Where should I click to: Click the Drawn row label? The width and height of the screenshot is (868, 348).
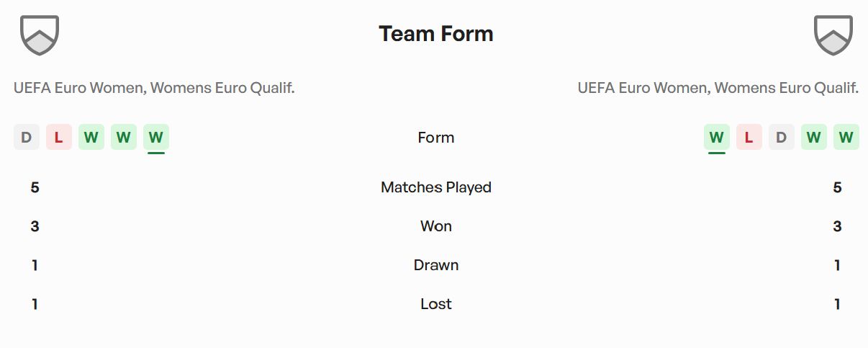pyautogui.click(x=436, y=265)
